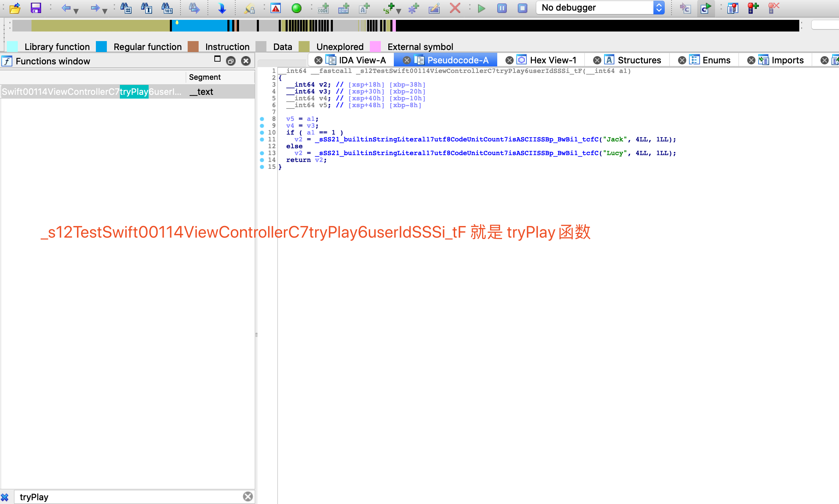Click the blue jump down arrow icon

click(x=222, y=8)
